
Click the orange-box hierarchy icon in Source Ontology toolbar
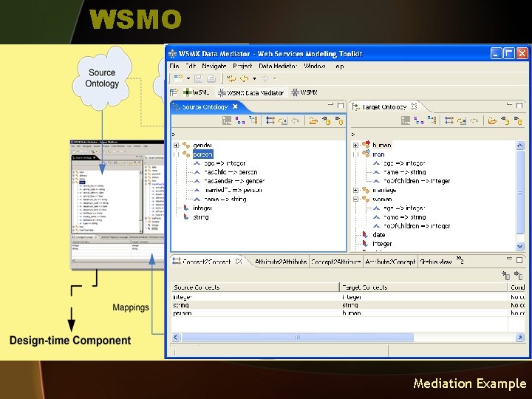(x=253, y=120)
